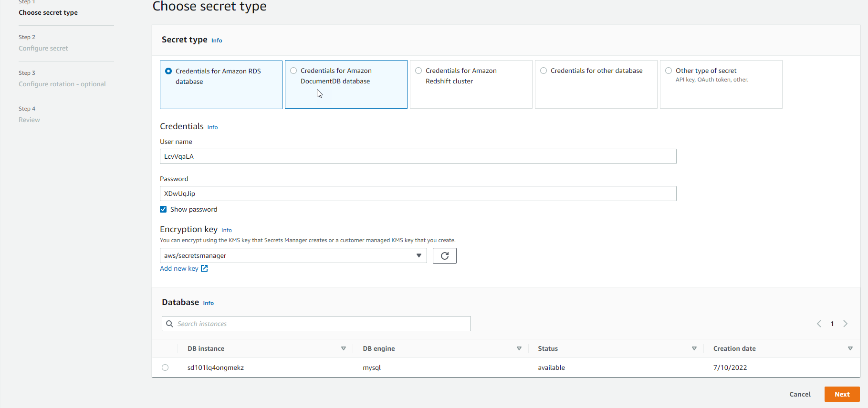
Task: Click the 7/10/2022 creation date cell
Action: (x=730, y=367)
